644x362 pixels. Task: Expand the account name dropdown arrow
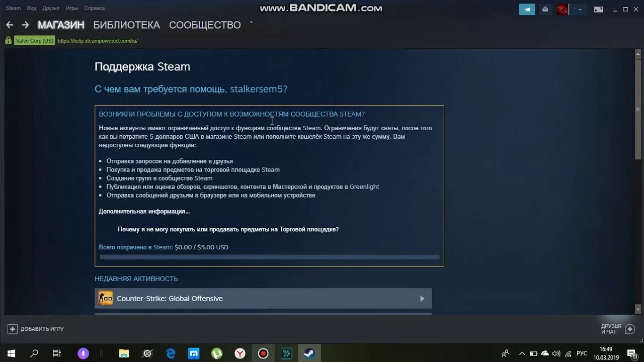click(x=580, y=10)
